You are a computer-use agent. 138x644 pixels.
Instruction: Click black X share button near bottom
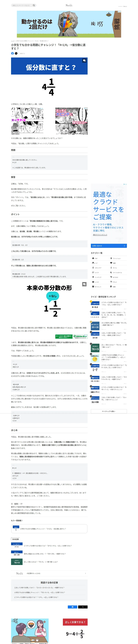(x=83, y=607)
